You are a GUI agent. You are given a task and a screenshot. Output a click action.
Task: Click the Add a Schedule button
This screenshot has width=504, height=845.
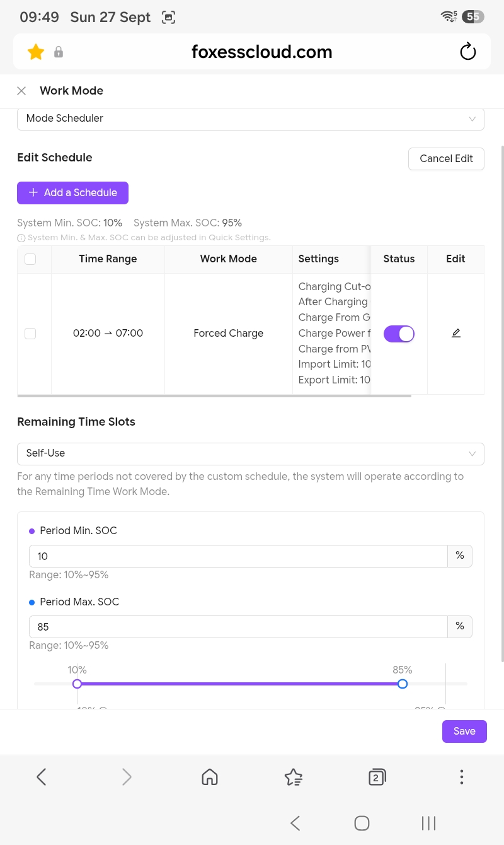pos(72,193)
